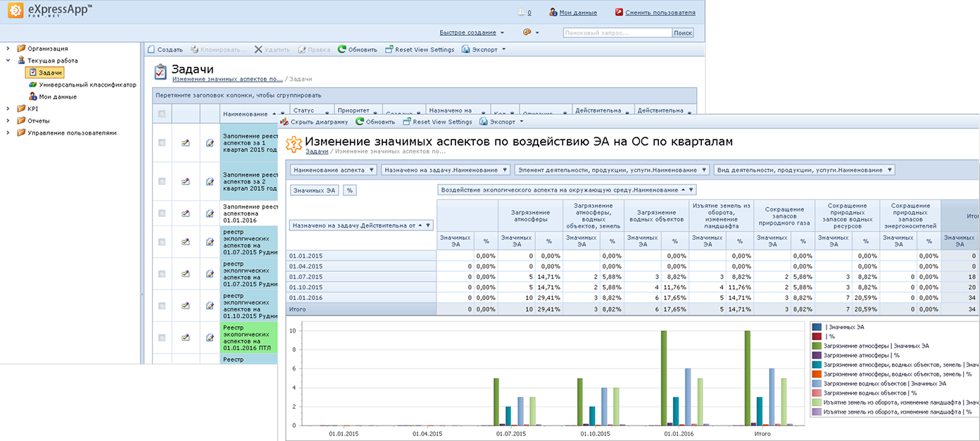Click Загрязнение атмосферы | Значимых ЭА legend swatch

click(817, 346)
